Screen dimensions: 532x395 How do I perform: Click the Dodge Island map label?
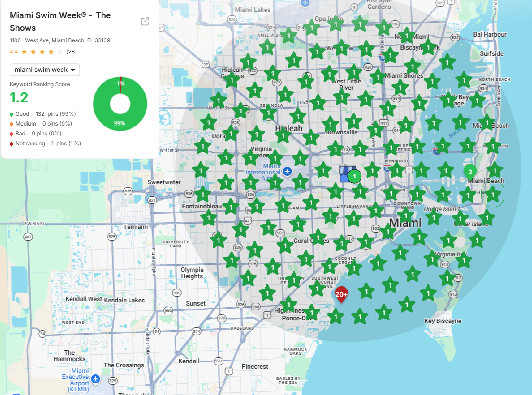pos(442,209)
